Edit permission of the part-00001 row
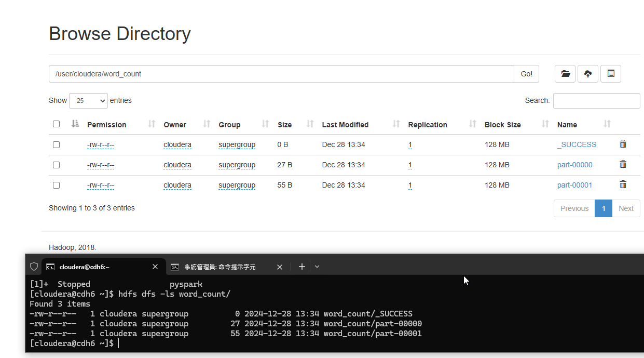This screenshot has height=358, width=644. (101, 185)
